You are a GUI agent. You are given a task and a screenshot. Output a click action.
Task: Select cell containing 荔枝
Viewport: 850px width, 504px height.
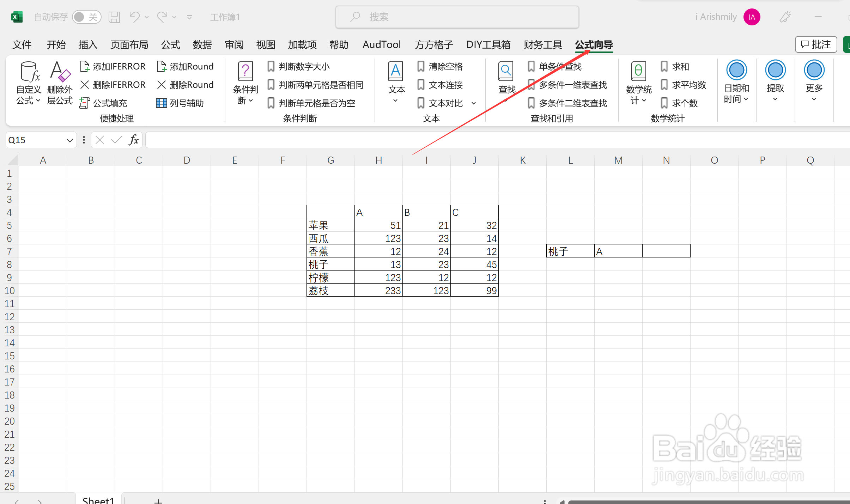tap(330, 290)
